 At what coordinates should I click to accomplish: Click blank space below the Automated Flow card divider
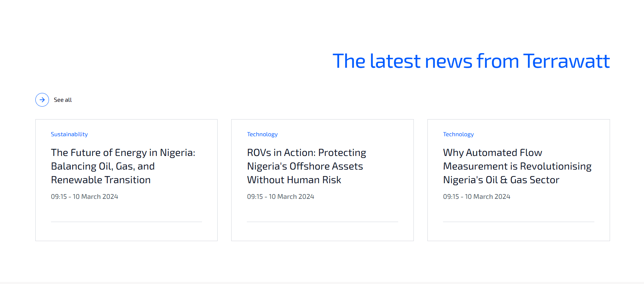pyautogui.click(x=519, y=232)
